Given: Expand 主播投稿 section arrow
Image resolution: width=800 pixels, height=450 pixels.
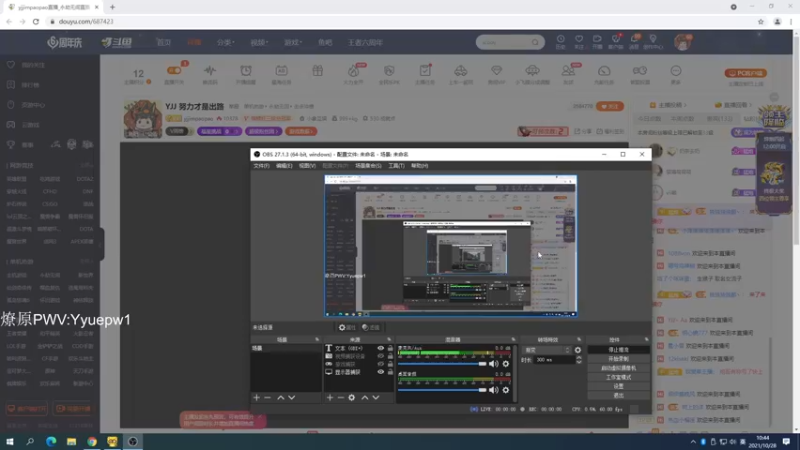Looking at the screenshot, I should 685,105.
